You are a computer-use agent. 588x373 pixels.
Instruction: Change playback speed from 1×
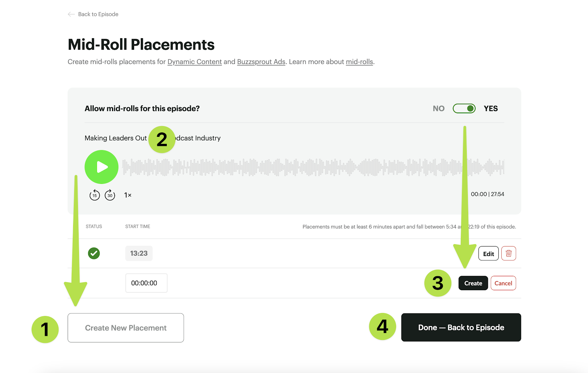[x=128, y=195]
